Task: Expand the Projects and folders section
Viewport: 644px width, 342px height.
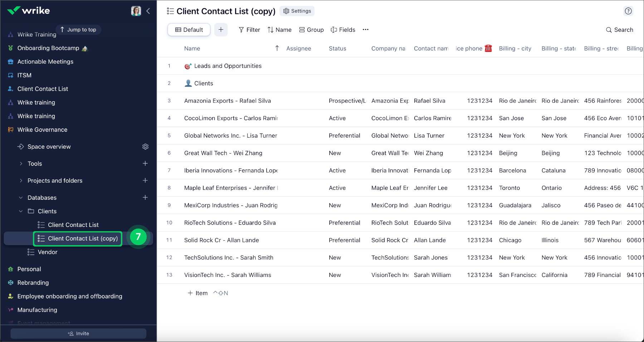Action: click(21, 180)
